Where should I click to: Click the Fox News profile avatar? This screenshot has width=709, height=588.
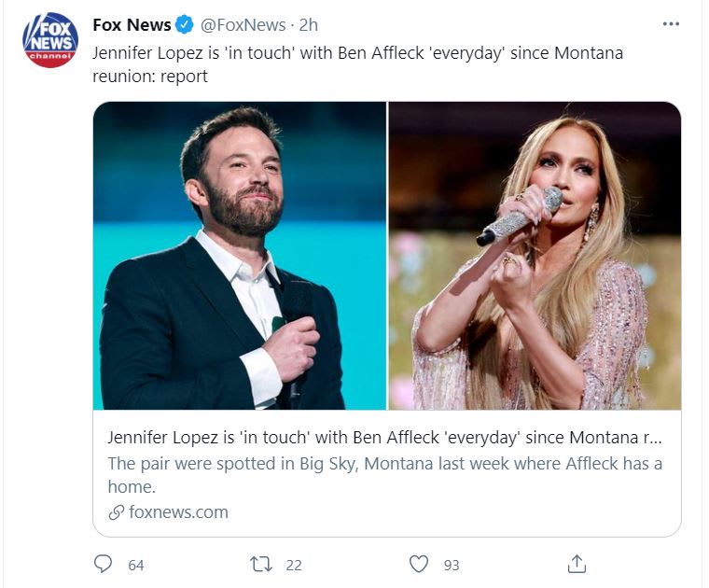(50, 39)
